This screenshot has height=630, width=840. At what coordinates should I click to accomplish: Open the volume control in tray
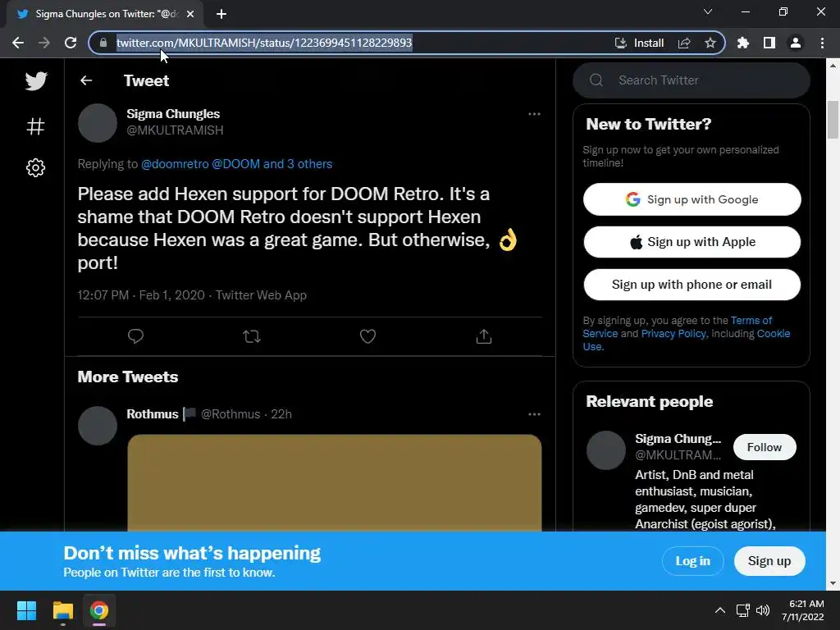coord(763,610)
